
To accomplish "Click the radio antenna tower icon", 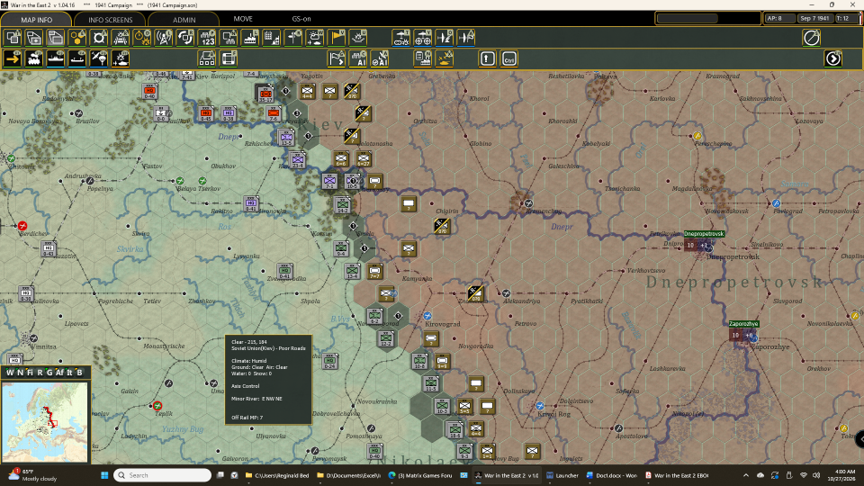I will [164, 38].
